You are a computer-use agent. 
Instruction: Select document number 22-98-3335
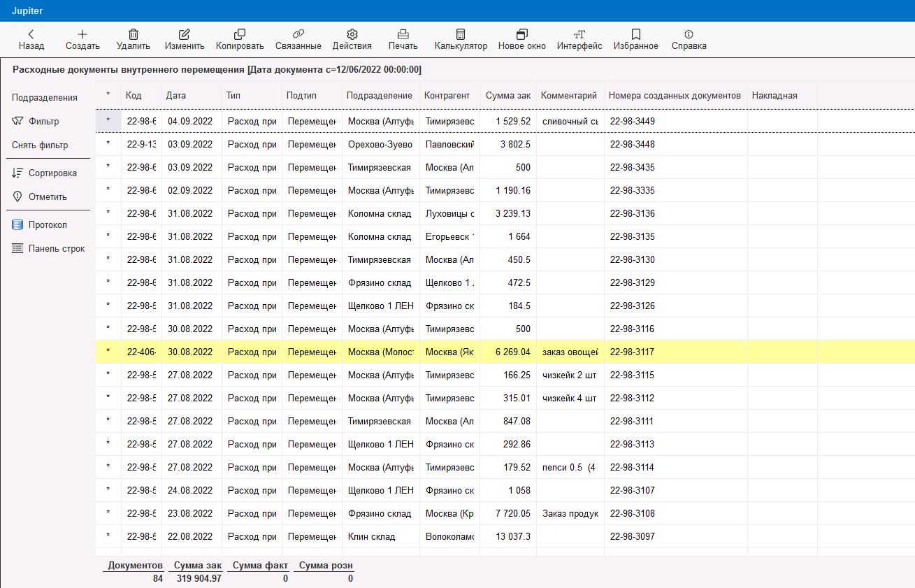click(x=676, y=190)
